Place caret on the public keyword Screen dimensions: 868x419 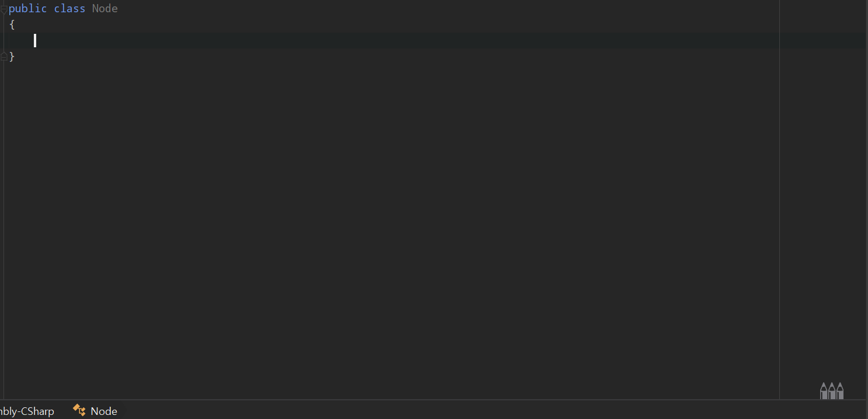tap(27, 9)
